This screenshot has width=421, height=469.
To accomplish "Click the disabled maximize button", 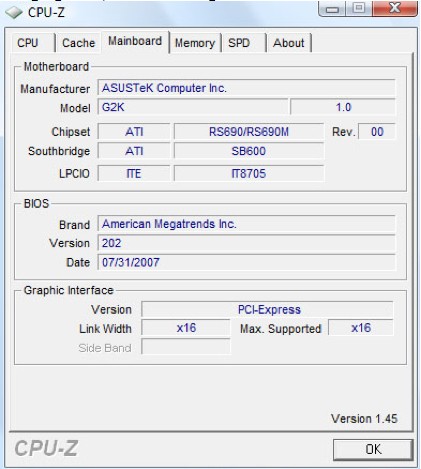I will [x=359, y=9].
